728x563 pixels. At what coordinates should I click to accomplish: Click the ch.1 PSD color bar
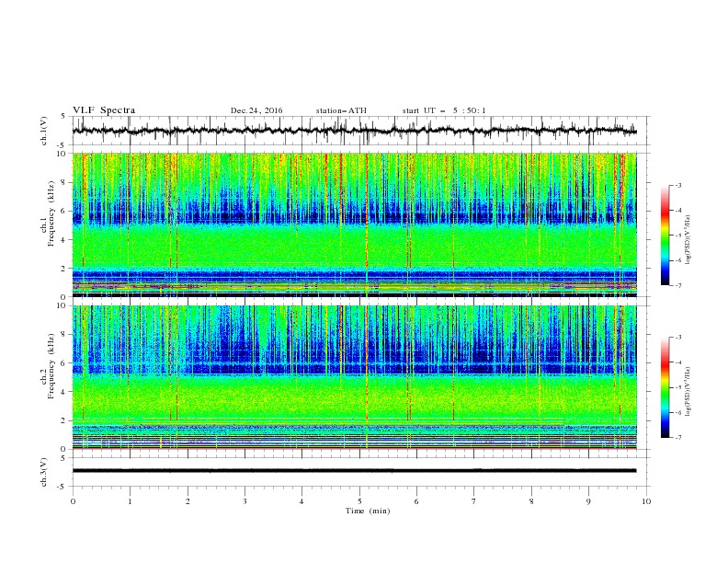tap(665, 236)
